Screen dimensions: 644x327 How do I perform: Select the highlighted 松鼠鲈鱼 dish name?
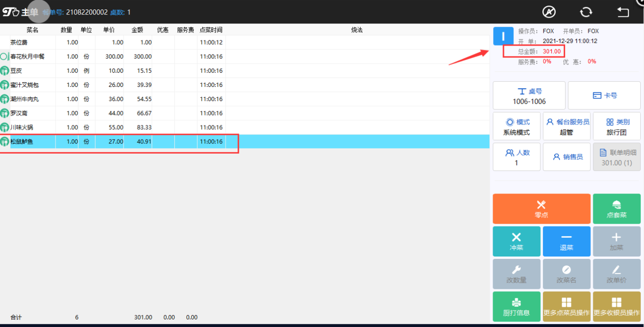[22, 141]
